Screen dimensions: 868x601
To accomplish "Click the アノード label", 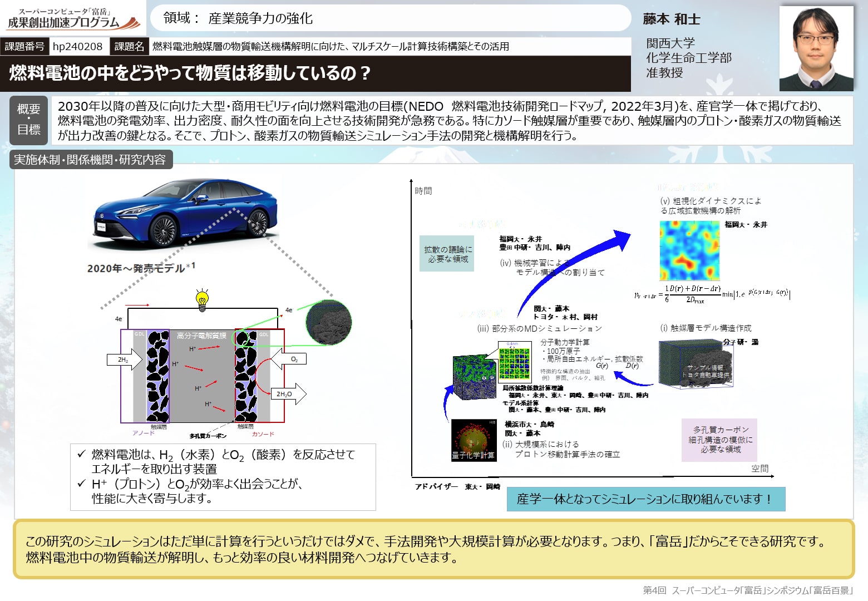I will (x=143, y=433).
